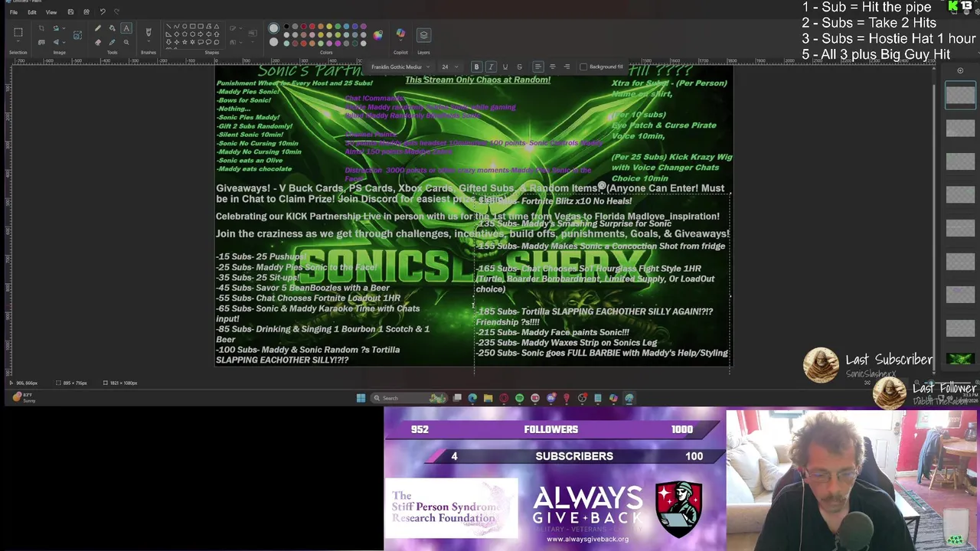Toggle Bold text formatting
The height and width of the screenshot is (551, 980).
(x=476, y=67)
